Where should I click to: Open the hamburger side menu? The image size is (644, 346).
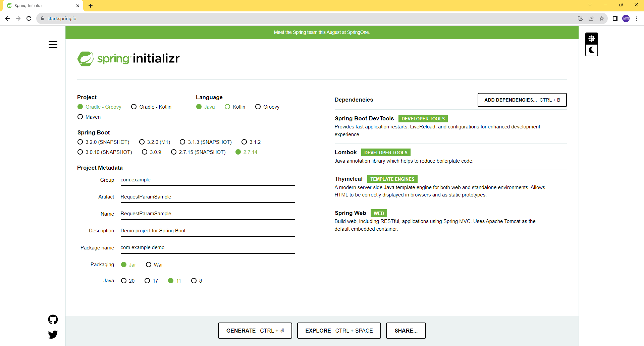tap(53, 45)
